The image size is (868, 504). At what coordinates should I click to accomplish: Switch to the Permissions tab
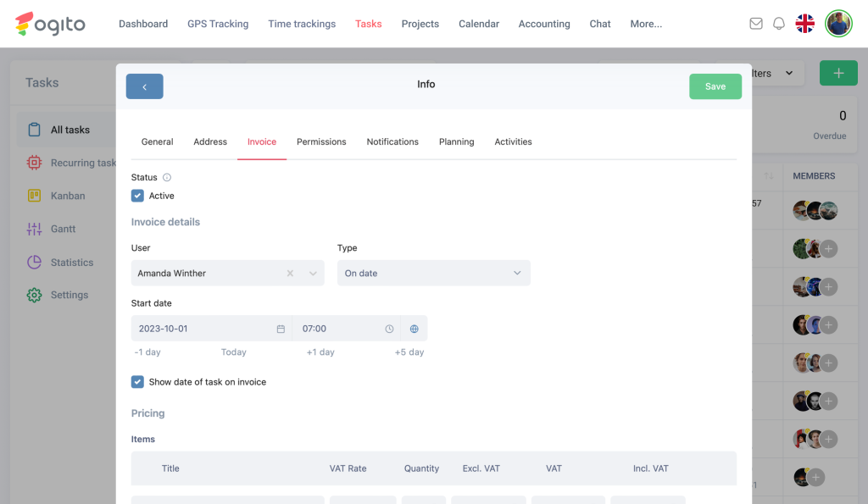click(321, 142)
